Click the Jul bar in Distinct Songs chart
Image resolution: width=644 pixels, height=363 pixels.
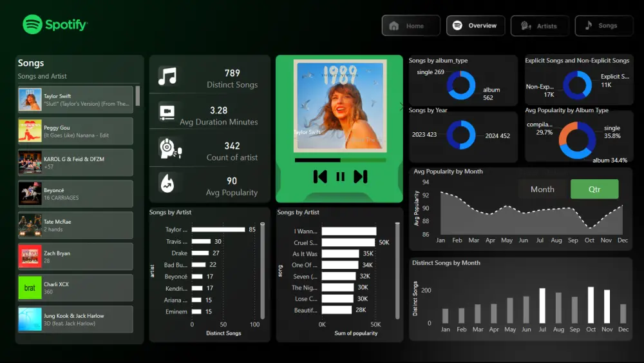542,306
